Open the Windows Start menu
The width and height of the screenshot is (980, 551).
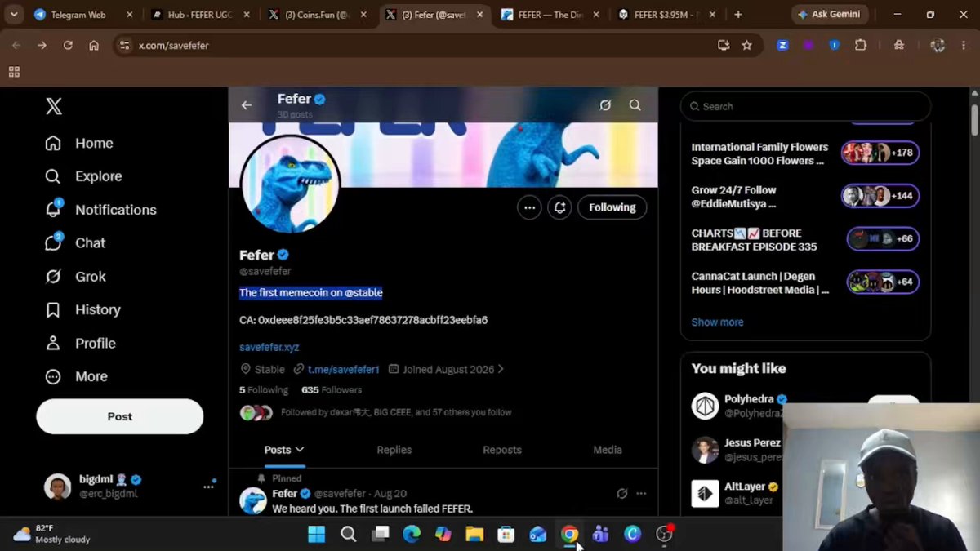tap(316, 535)
